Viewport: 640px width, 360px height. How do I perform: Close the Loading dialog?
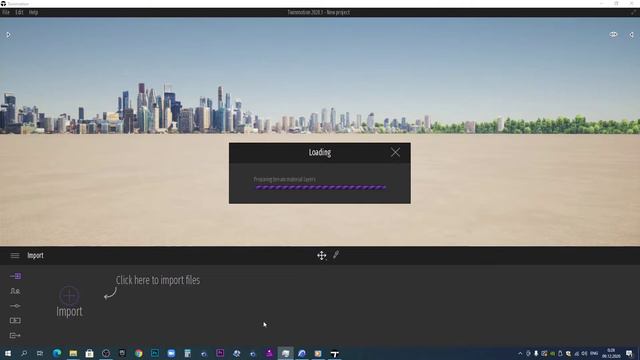pos(395,152)
